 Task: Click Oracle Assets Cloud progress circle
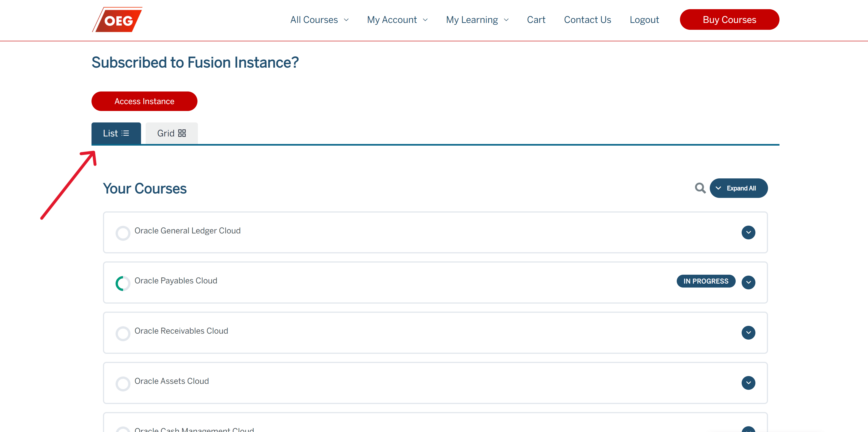tap(123, 383)
